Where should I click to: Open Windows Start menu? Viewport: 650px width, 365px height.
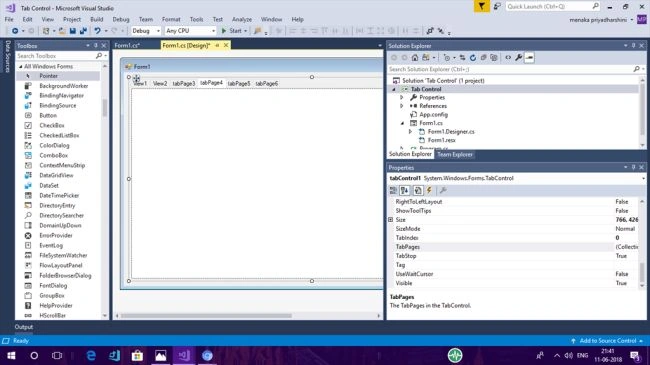11,355
